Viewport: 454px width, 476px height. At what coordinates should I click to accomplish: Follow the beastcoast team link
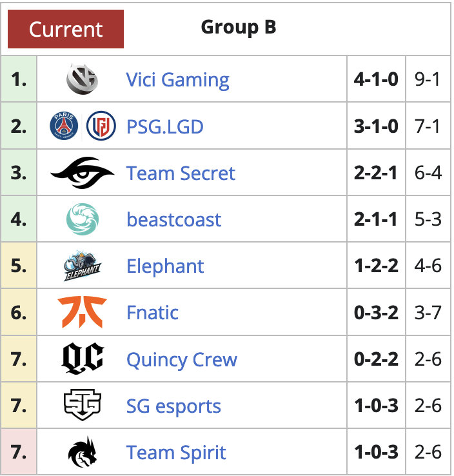point(174,219)
